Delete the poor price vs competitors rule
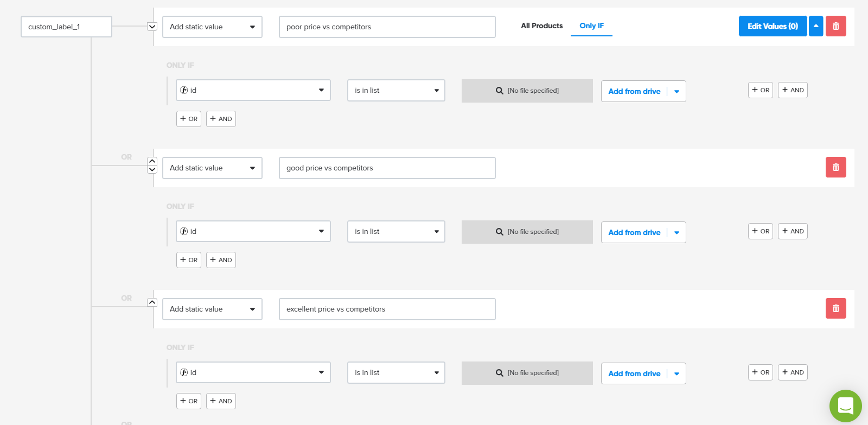868x425 pixels. pyautogui.click(x=835, y=26)
